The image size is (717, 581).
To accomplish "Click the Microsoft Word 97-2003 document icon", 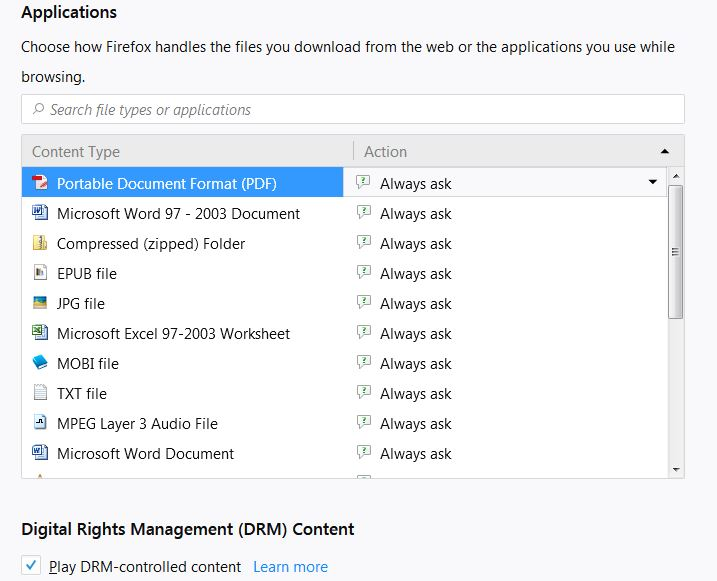I will (x=40, y=213).
